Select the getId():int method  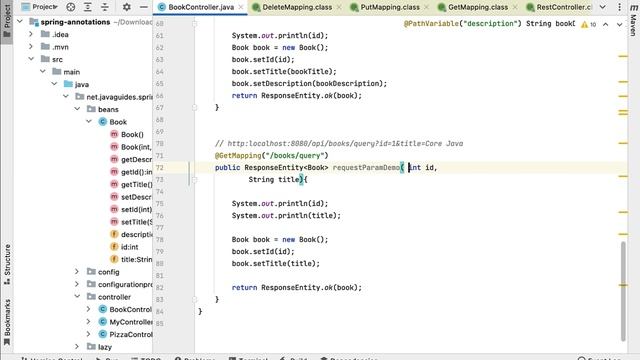(136, 172)
